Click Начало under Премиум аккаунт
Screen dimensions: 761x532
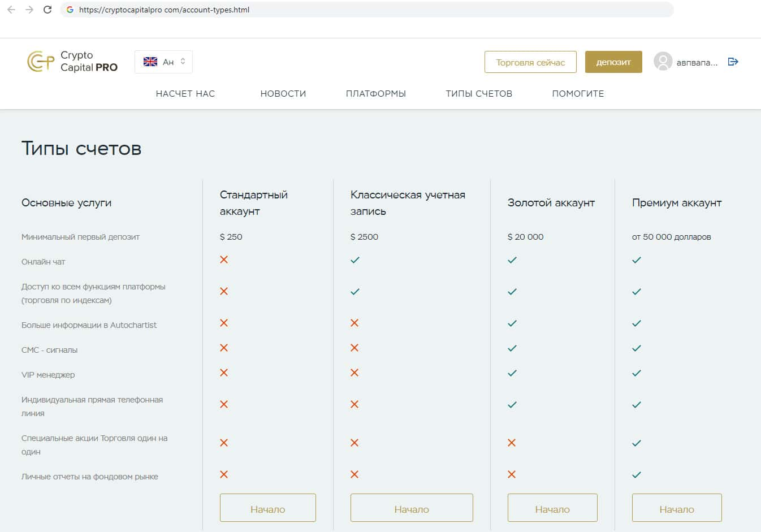tap(677, 508)
